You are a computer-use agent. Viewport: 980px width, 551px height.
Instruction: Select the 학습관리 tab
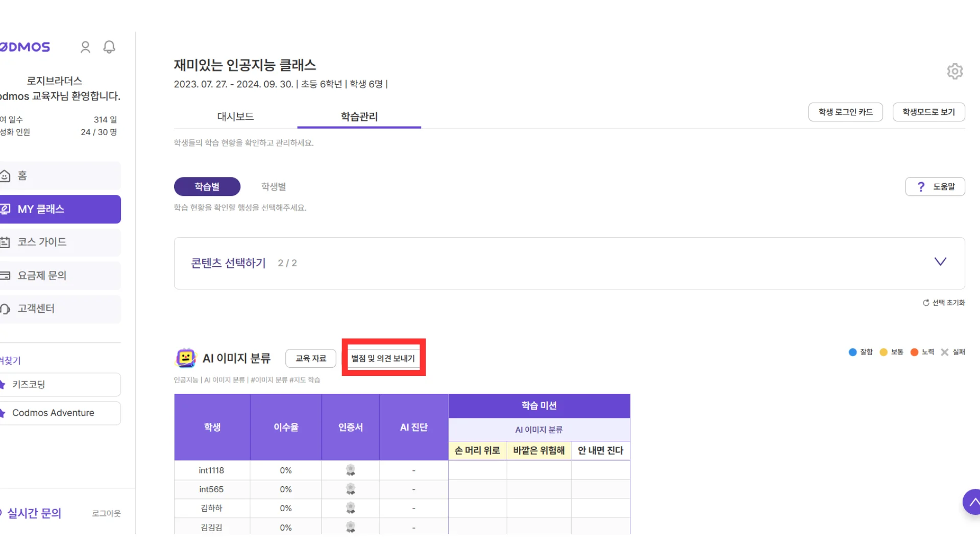coord(359,116)
